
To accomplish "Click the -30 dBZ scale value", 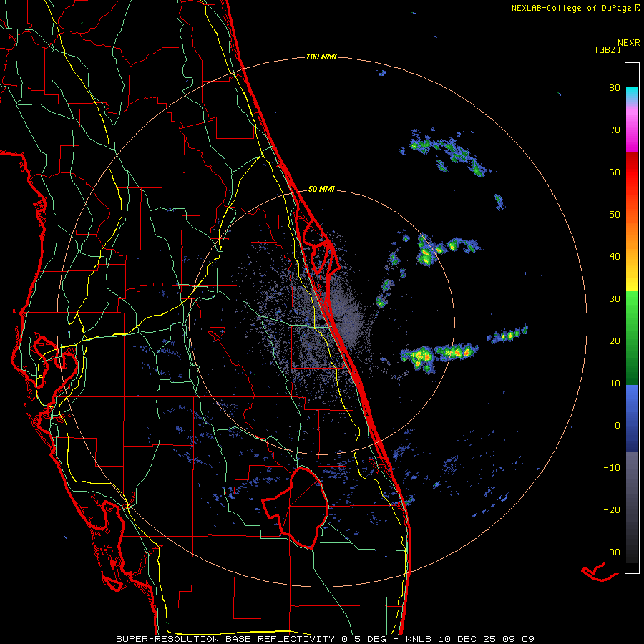I will point(612,552).
